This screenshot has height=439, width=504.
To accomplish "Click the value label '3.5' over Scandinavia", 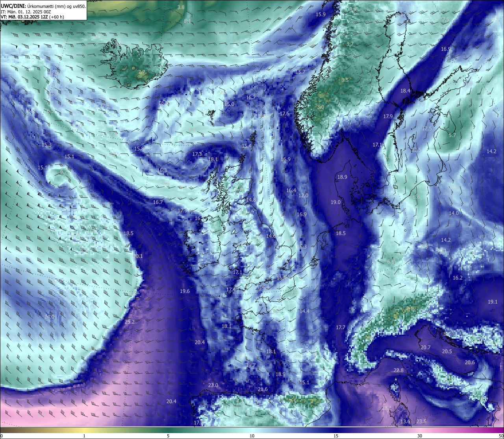I will [345, 80].
